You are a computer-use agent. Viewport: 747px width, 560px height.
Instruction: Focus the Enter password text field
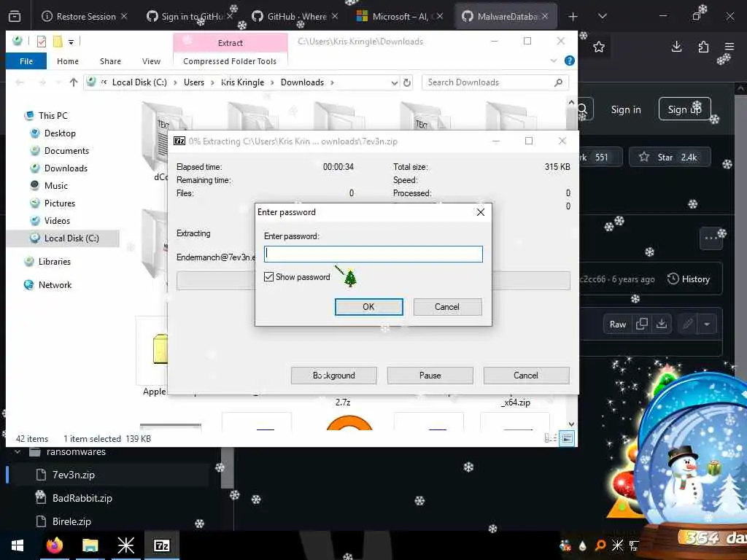[x=373, y=254]
